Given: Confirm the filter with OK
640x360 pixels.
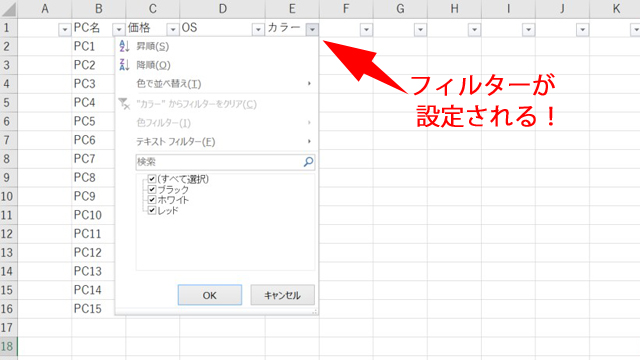Looking at the screenshot, I should pyautogui.click(x=210, y=295).
